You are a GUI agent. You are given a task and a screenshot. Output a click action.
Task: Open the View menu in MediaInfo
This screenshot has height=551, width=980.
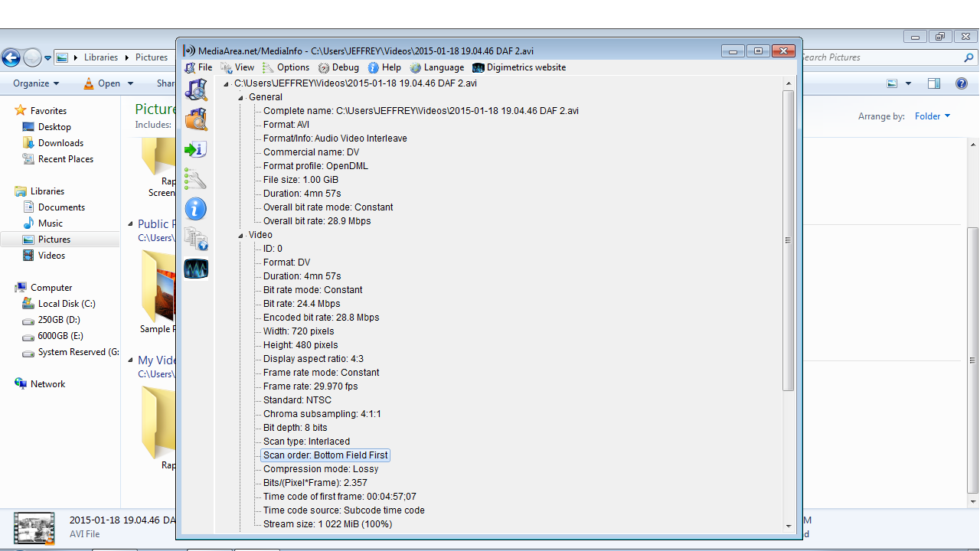pyautogui.click(x=237, y=67)
